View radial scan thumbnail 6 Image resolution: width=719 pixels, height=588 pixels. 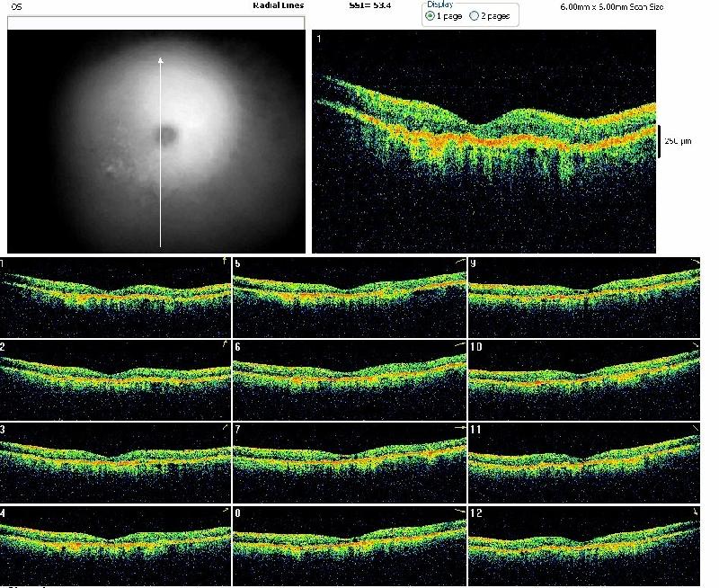click(349, 379)
